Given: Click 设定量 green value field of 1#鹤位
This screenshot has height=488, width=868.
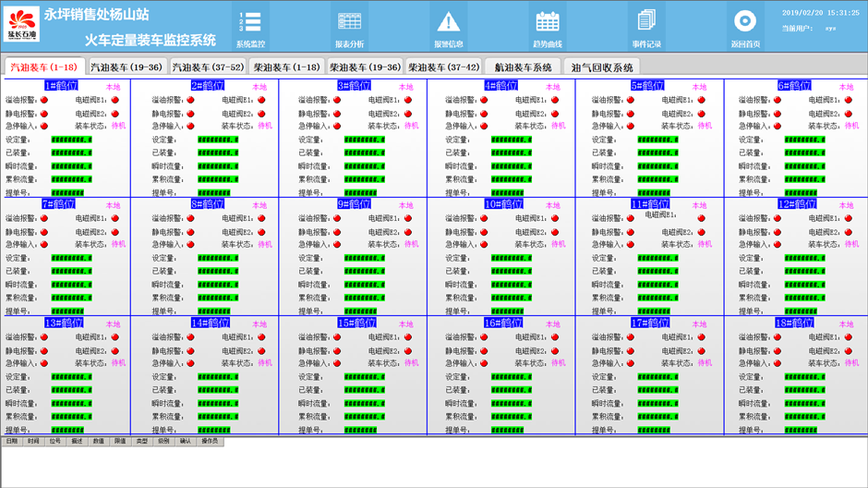Looking at the screenshot, I should coord(71,140).
